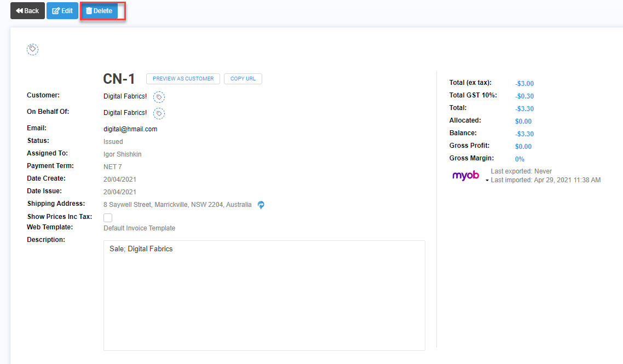Click the Total amount -$3.30
Image resolution: width=623 pixels, height=364 pixels.
pyautogui.click(x=524, y=109)
